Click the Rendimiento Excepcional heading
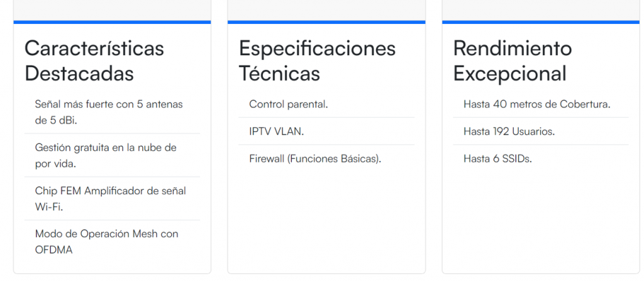644x281 pixels. [513, 61]
